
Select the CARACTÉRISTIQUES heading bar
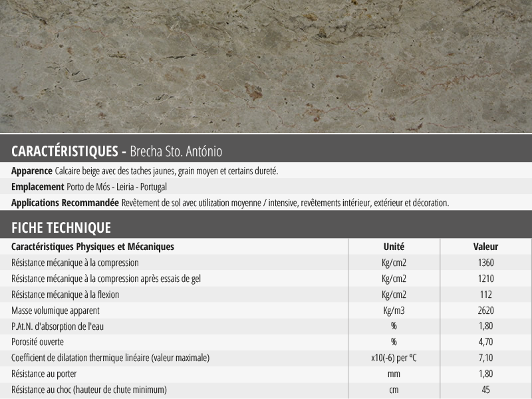coord(266,148)
